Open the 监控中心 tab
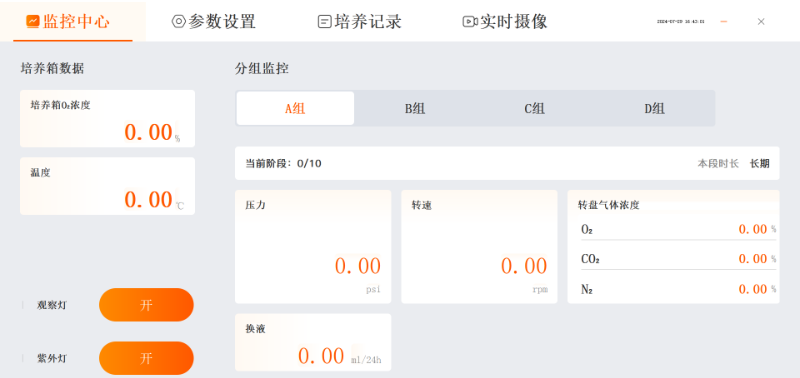The image size is (800, 378). coord(73,21)
